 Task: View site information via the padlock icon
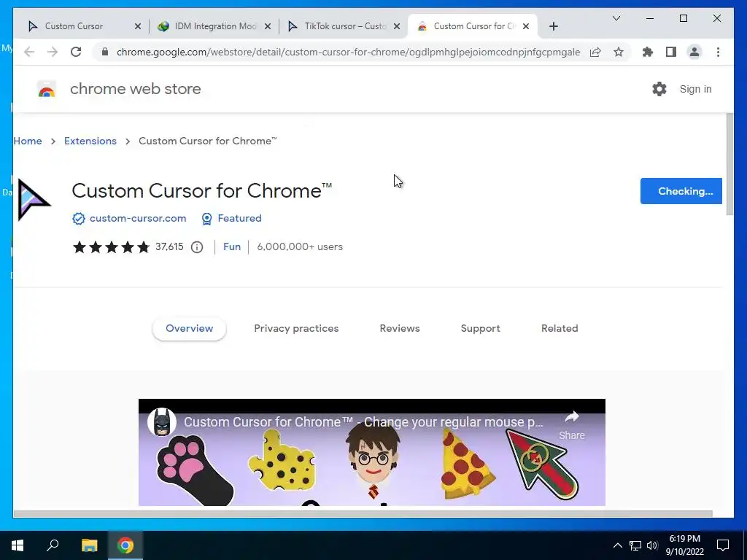[105, 52]
